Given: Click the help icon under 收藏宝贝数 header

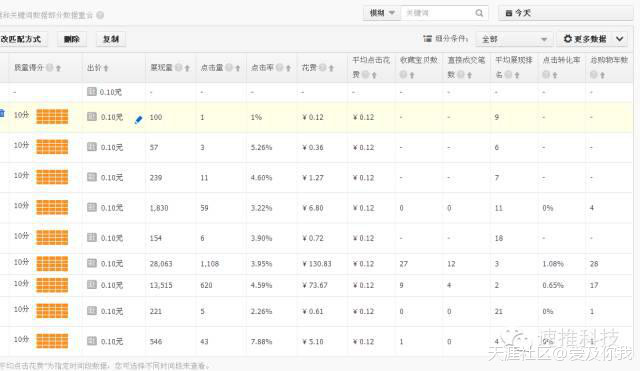Looking at the screenshot, I should tap(403, 74).
